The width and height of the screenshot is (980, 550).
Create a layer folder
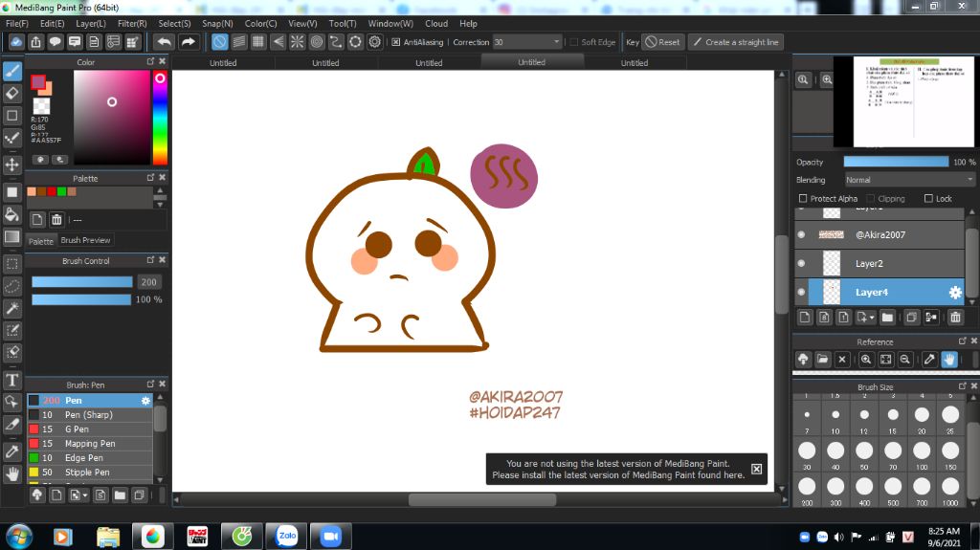[887, 318]
